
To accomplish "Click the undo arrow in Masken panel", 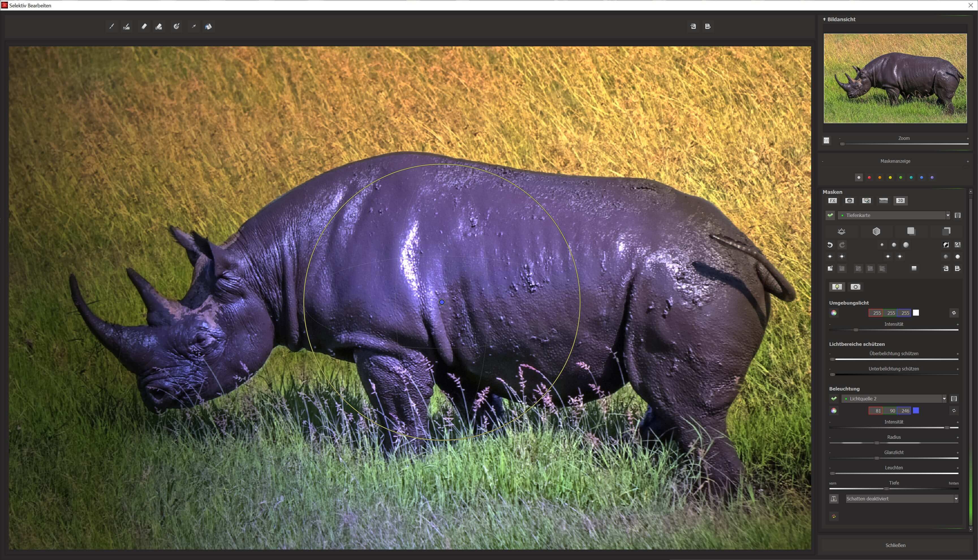I will 830,245.
